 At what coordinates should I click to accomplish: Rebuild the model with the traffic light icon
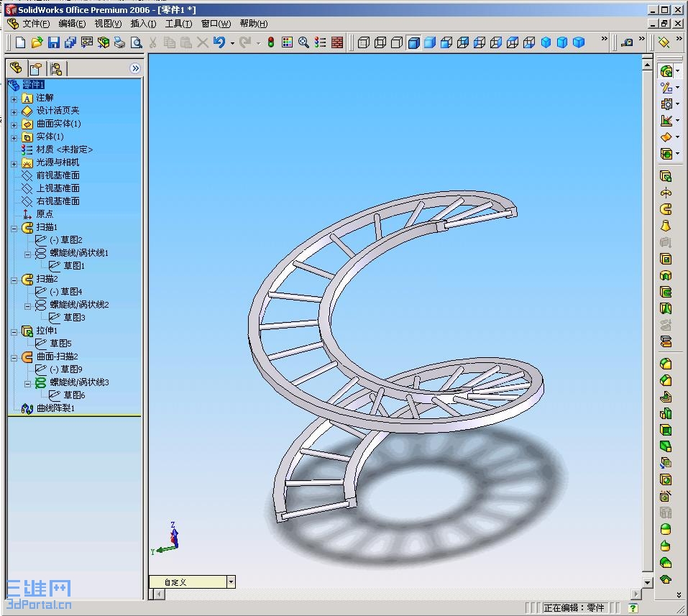point(271,42)
